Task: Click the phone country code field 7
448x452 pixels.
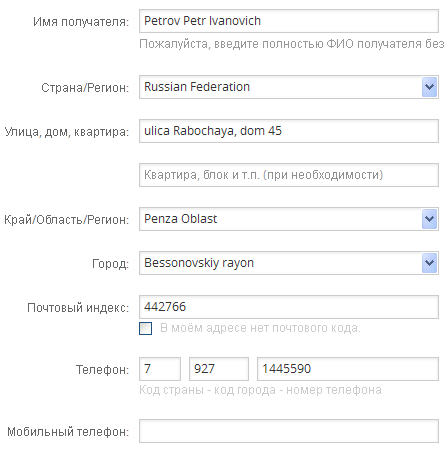Action: click(x=160, y=369)
